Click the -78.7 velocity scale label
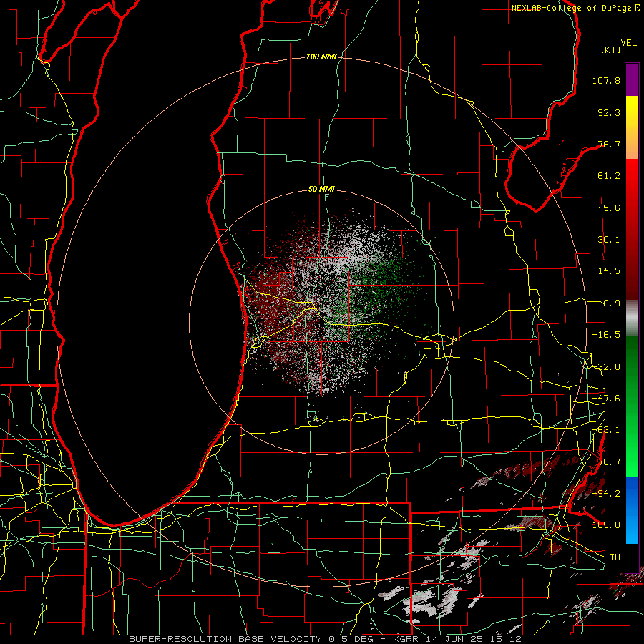This screenshot has height=644, width=644. coord(606,462)
